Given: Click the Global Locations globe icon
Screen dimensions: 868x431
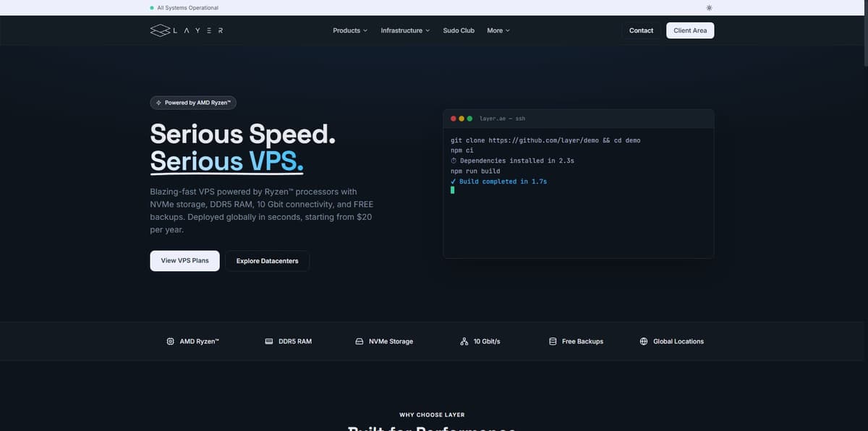Looking at the screenshot, I should point(644,341).
